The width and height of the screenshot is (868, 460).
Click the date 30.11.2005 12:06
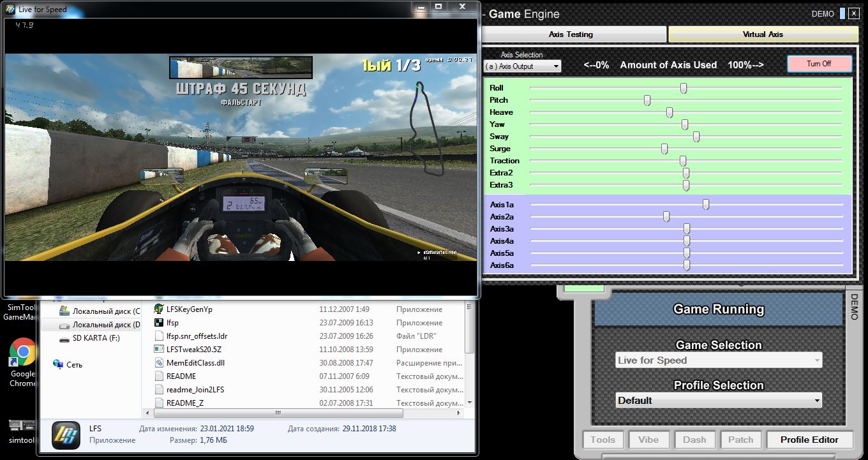pyautogui.click(x=347, y=390)
